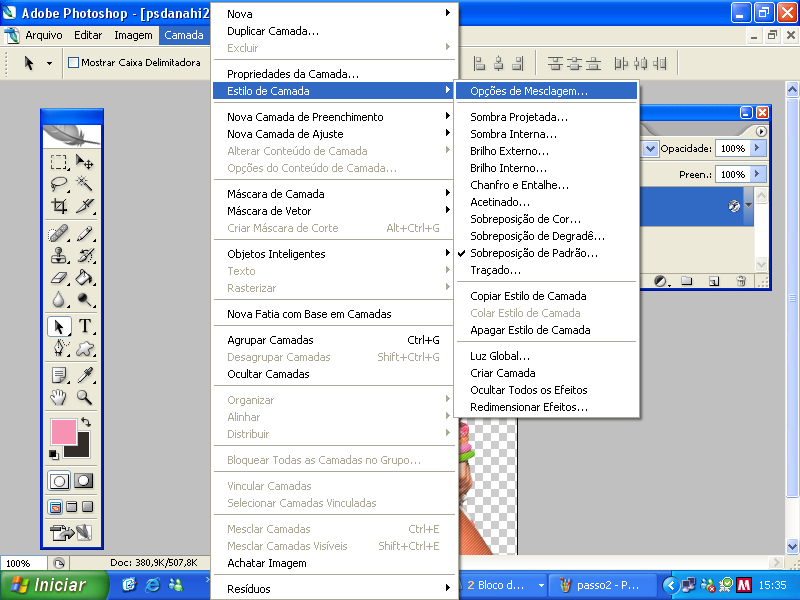The height and width of the screenshot is (600, 800).
Task: Select the Clone Stamp tool
Action: click(x=59, y=256)
